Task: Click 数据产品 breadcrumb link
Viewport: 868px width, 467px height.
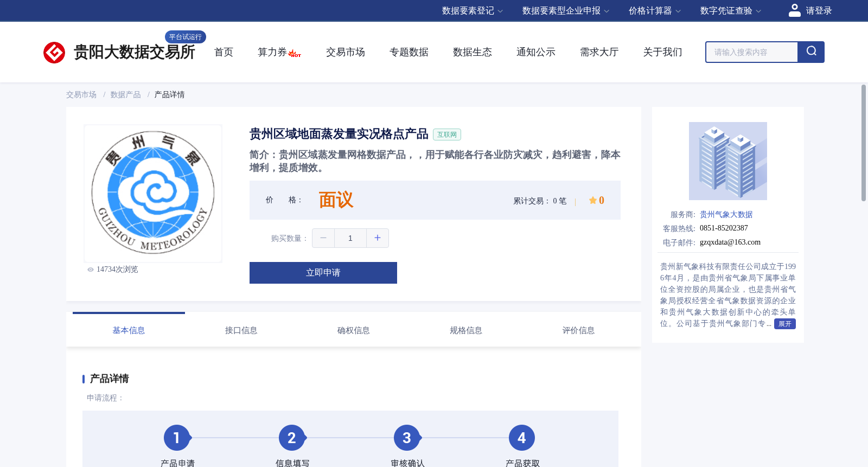Action: click(x=126, y=95)
